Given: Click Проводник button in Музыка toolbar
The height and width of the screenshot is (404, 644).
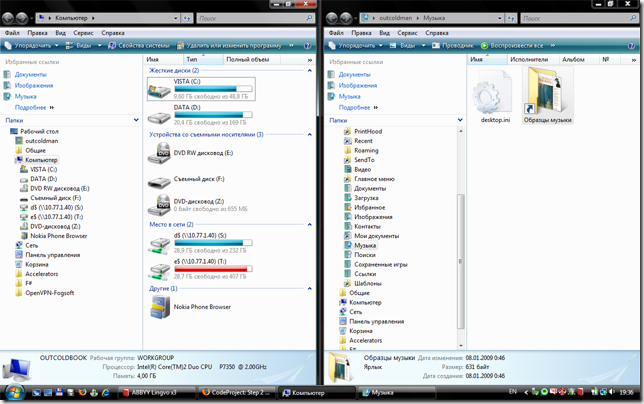Looking at the screenshot, I should click(x=453, y=46).
